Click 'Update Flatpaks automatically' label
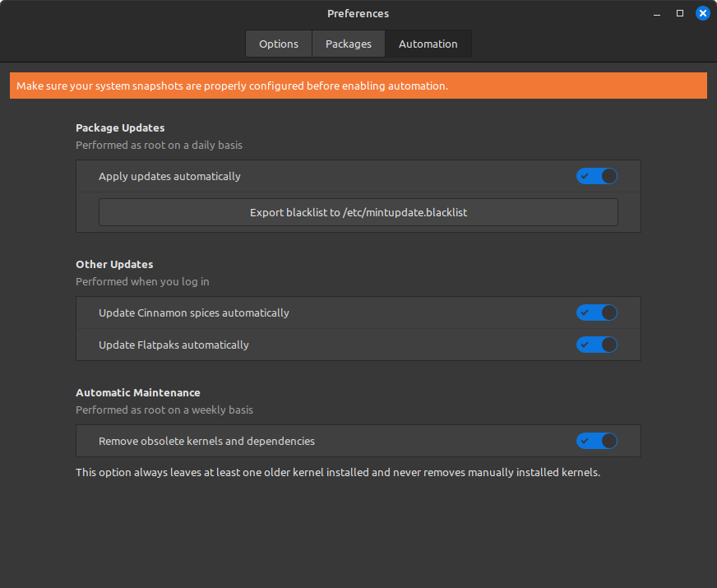 [x=173, y=345]
